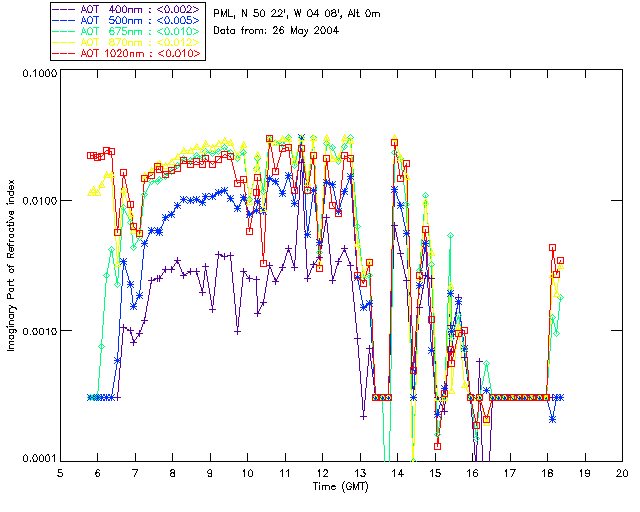Click the x-axis tick label 17
This screenshot has height=512, width=640.
510,473
